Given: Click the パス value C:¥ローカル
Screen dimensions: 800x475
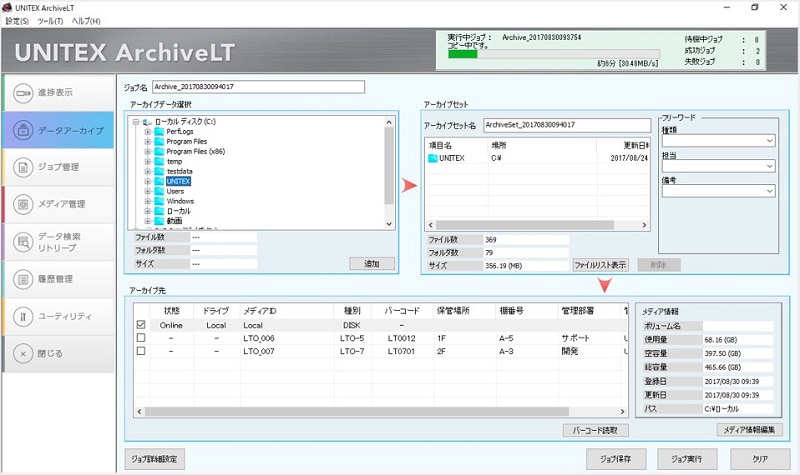Looking at the screenshot, I should point(721,409).
